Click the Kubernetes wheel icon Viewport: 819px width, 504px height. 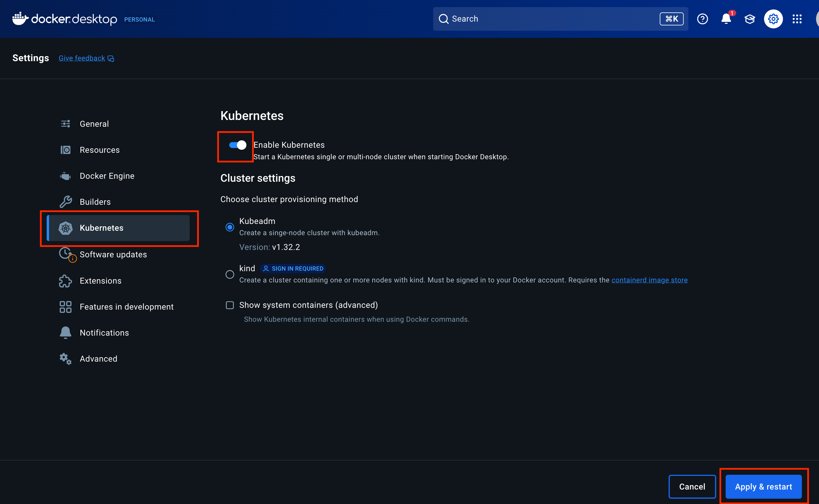65,228
